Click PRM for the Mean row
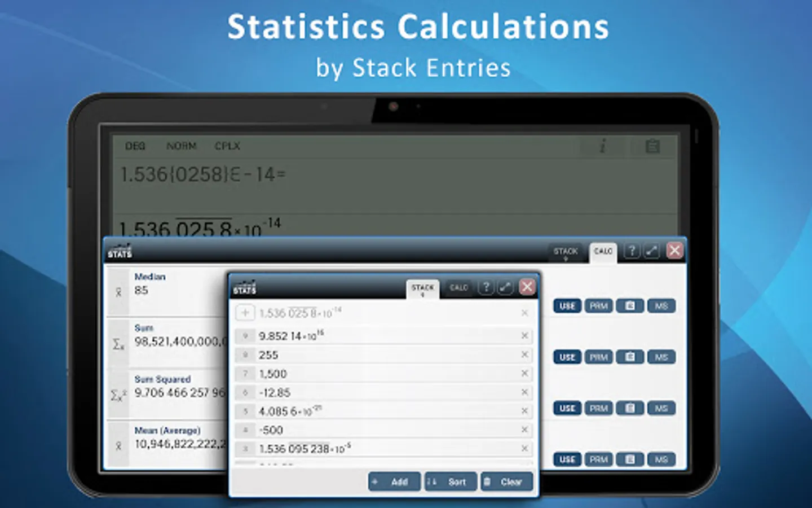Image resolution: width=812 pixels, height=508 pixels. 598,459
